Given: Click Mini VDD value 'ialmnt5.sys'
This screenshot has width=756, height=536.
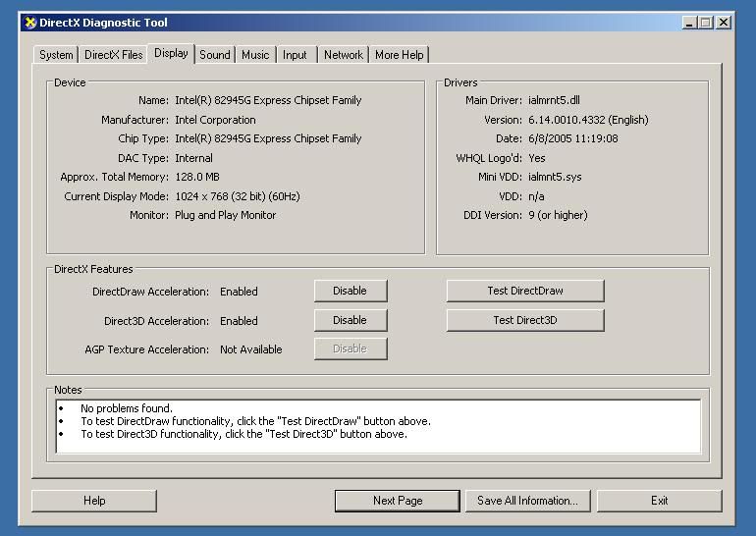Looking at the screenshot, I should 555,177.
